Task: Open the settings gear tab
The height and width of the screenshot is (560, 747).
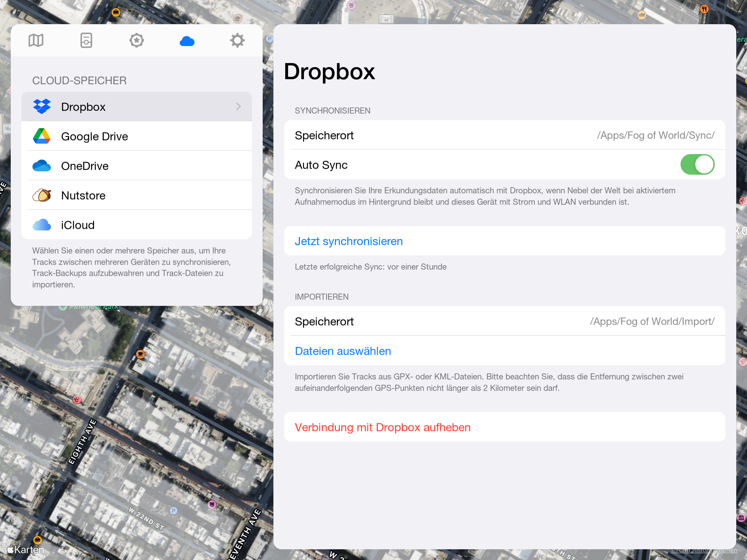Action: click(237, 41)
